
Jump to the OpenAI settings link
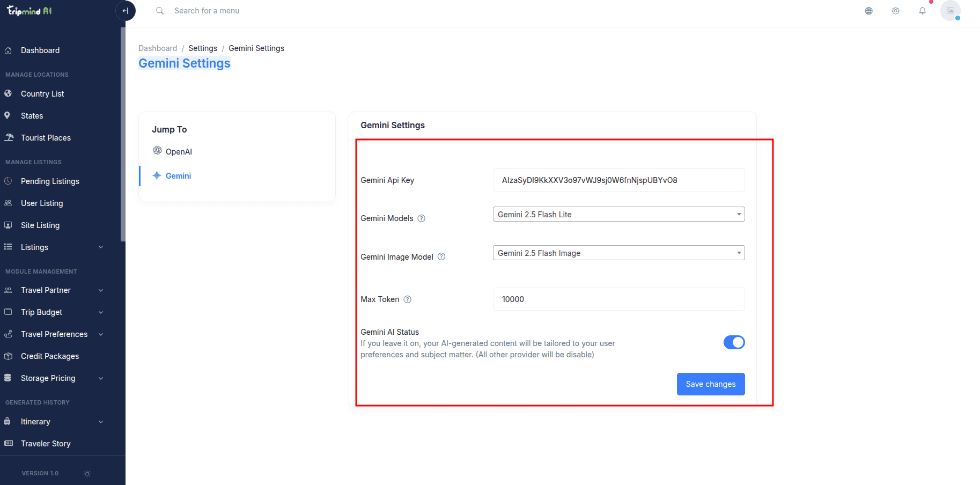179,152
